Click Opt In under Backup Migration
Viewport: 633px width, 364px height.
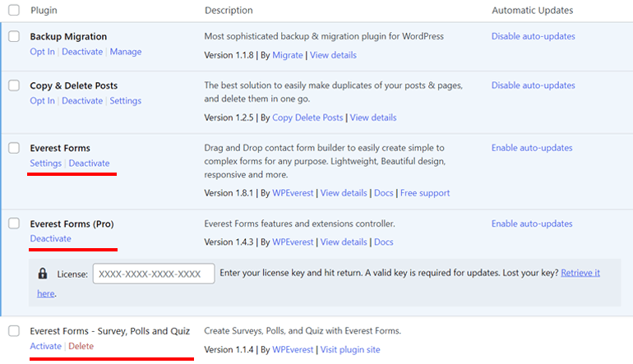pos(42,52)
